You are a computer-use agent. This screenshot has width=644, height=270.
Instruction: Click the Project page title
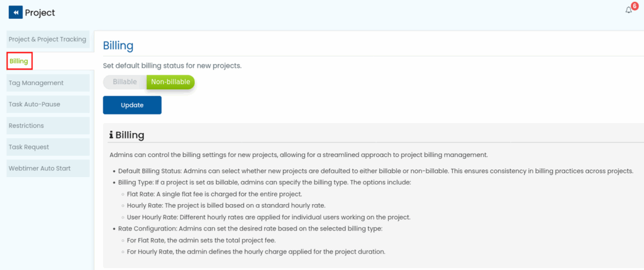tap(40, 13)
